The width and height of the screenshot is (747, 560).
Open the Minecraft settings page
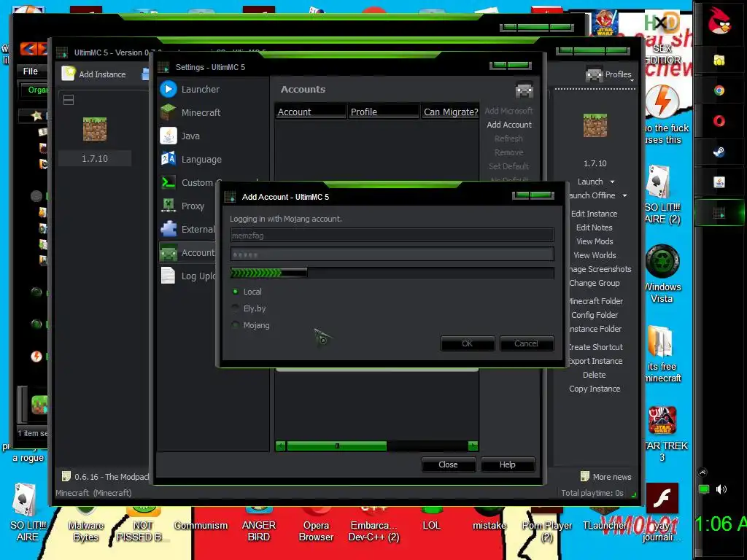coord(201,112)
